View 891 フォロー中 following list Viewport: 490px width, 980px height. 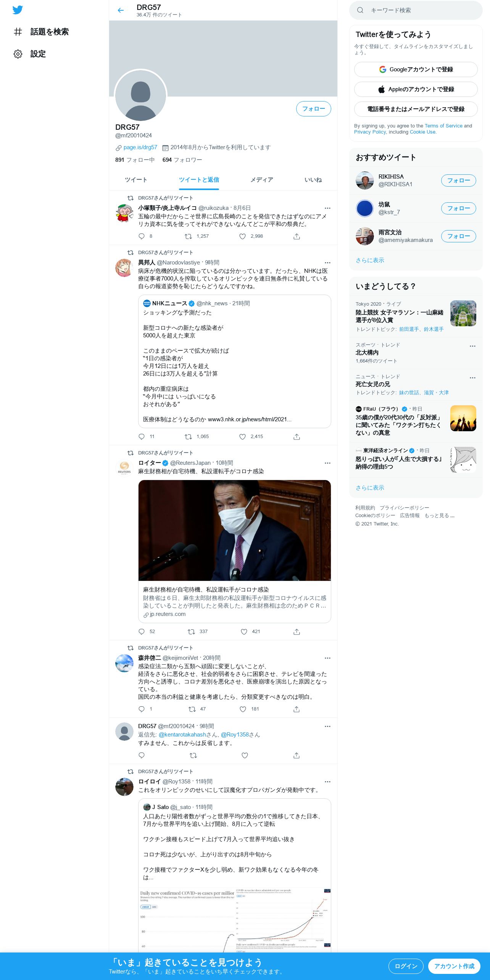[135, 160]
